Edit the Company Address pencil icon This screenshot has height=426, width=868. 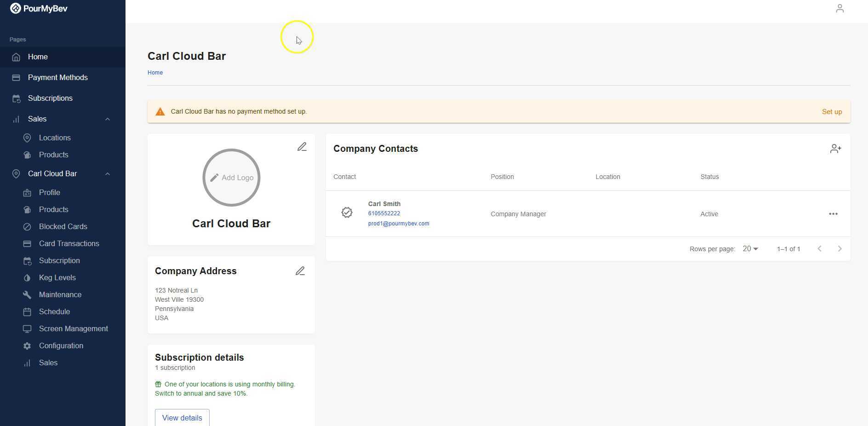pyautogui.click(x=300, y=271)
